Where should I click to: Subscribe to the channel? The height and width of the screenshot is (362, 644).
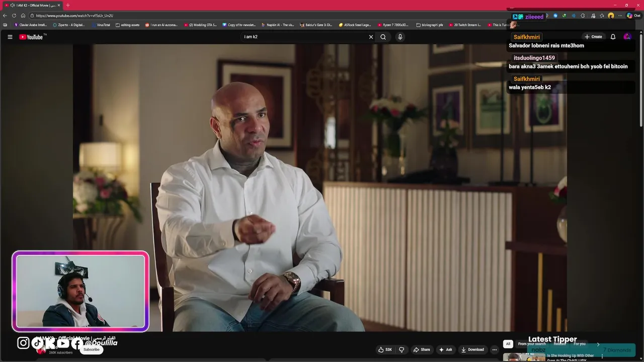[x=92, y=349]
